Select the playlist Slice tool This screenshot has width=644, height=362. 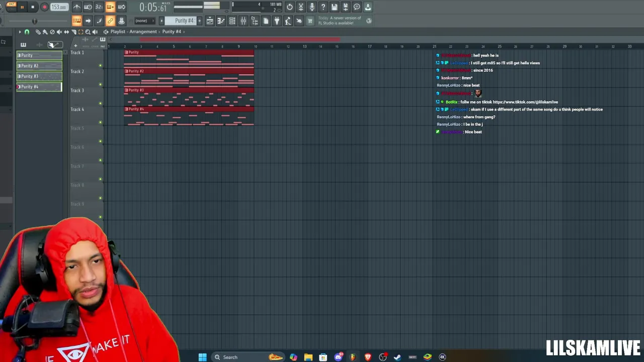coord(73,32)
